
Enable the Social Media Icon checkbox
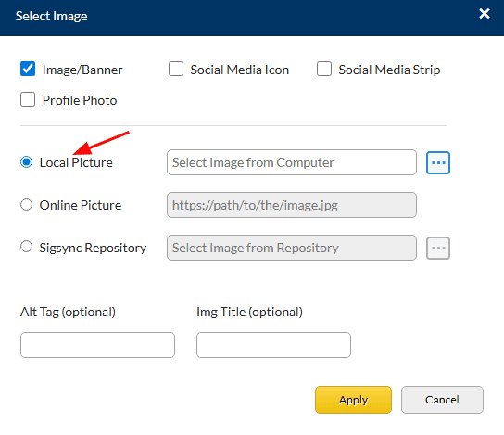point(176,69)
